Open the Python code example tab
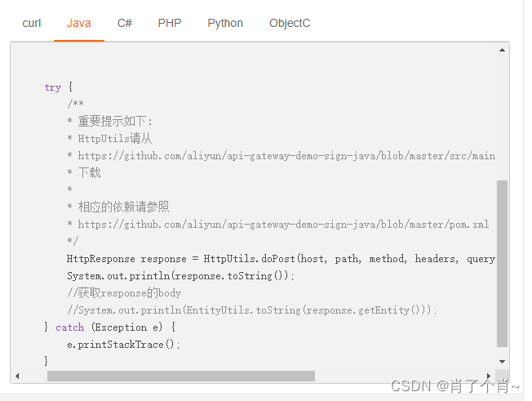Viewport: 532px width, 401px height. click(x=225, y=23)
